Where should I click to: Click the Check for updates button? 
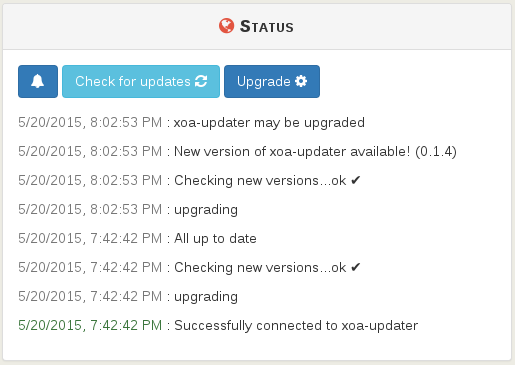pos(141,81)
